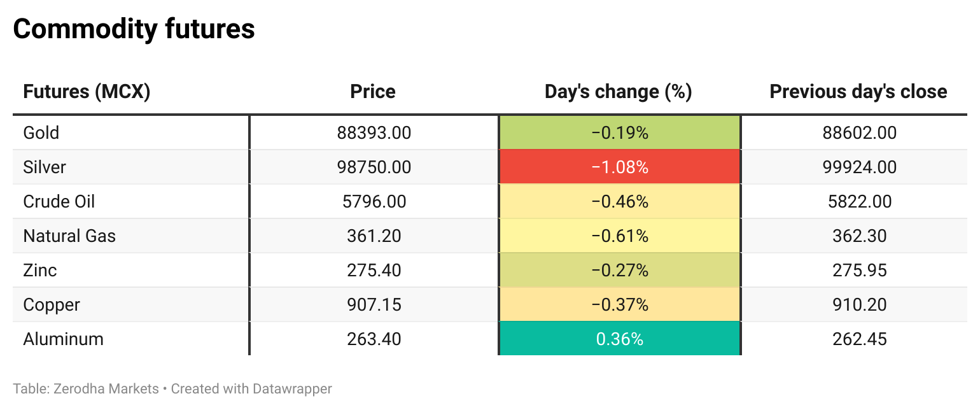
Task: Click Gold price 88393.00
Action: click(374, 133)
